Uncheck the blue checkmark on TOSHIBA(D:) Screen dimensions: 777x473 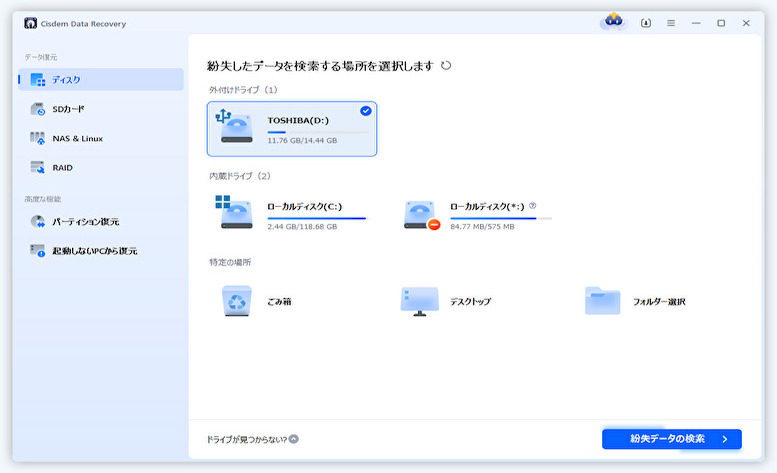366,111
